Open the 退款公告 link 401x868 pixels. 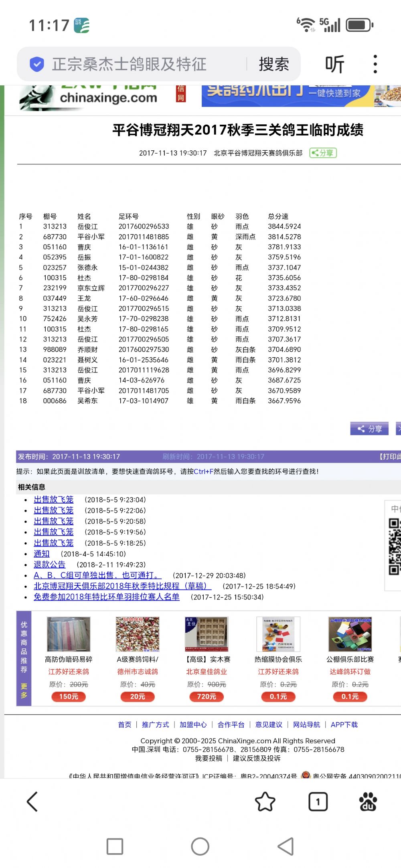[49, 565]
